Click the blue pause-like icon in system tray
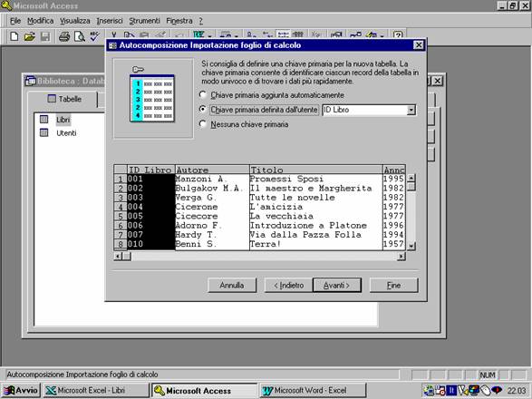This screenshot has width=532, height=399. tap(451, 390)
